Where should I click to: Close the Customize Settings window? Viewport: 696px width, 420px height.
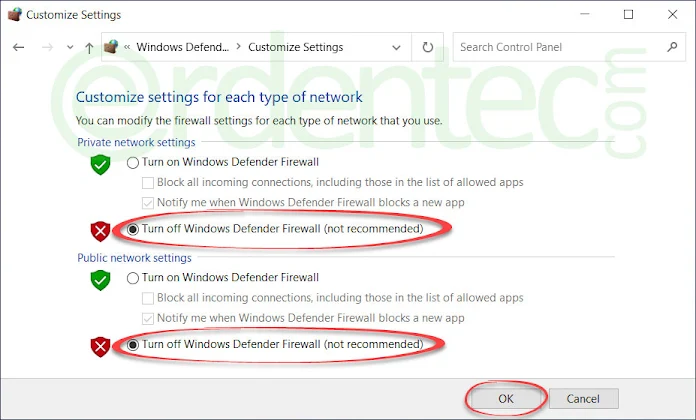tap(672, 14)
